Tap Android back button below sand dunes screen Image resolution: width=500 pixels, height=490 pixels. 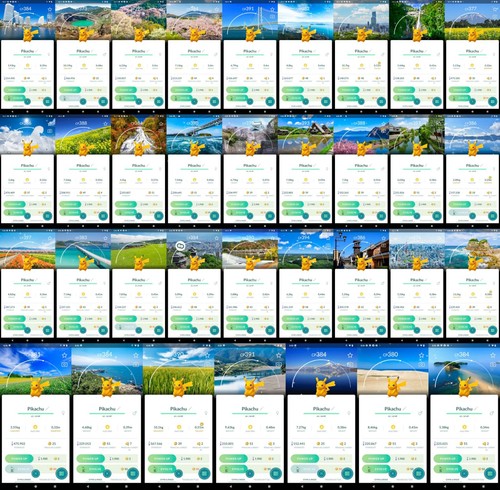(374, 486)
